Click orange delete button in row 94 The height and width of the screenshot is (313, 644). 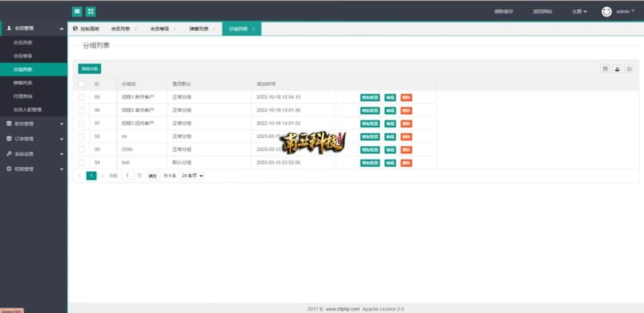tap(406, 163)
